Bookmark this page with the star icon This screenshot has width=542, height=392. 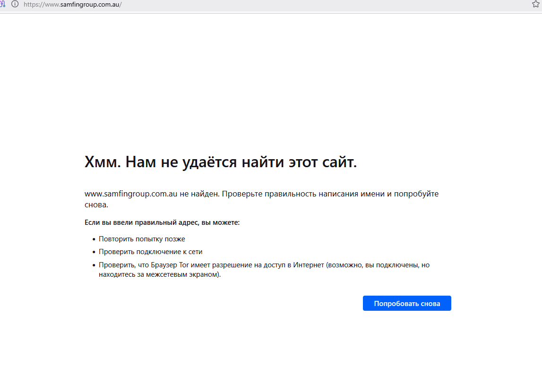tap(535, 4)
